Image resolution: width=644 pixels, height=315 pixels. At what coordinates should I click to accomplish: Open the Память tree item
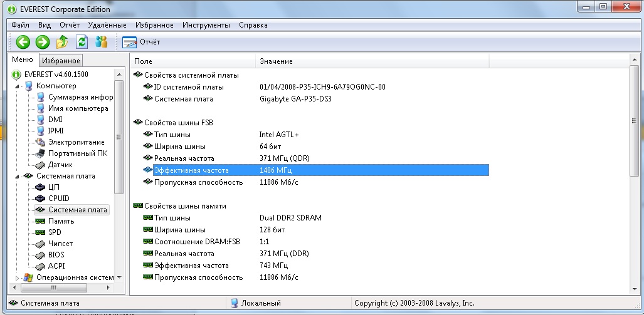coord(61,221)
